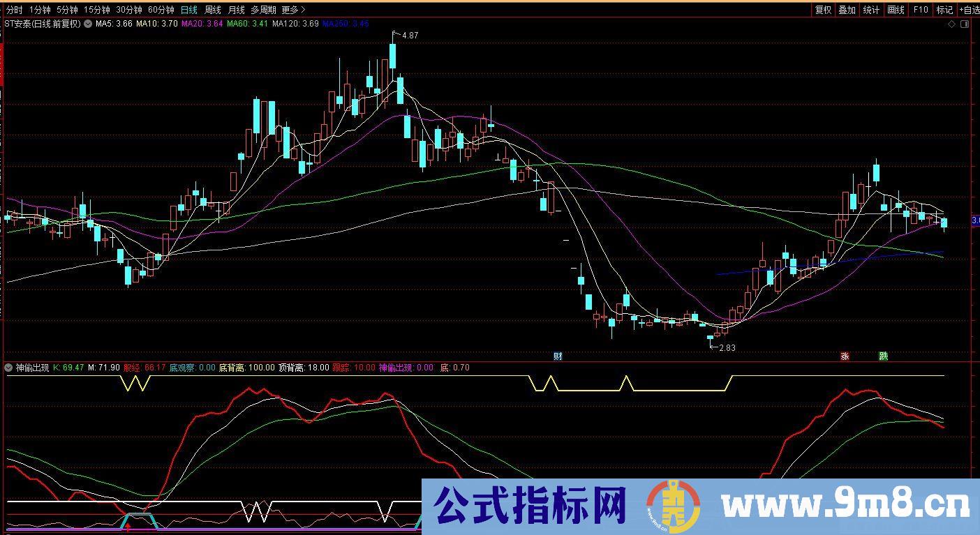
Task: Click the diamond icon at chart top right
Action: pos(952,24)
